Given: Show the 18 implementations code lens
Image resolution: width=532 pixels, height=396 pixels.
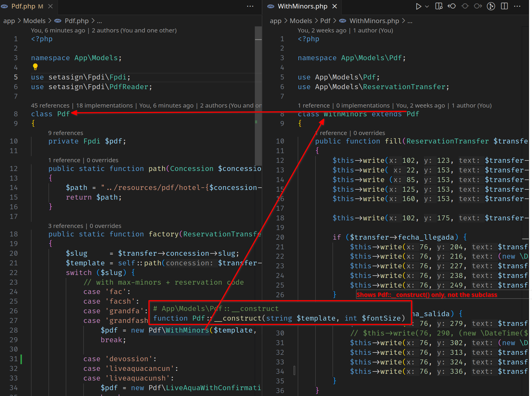Looking at the screenshot, I should click(104, 106).
